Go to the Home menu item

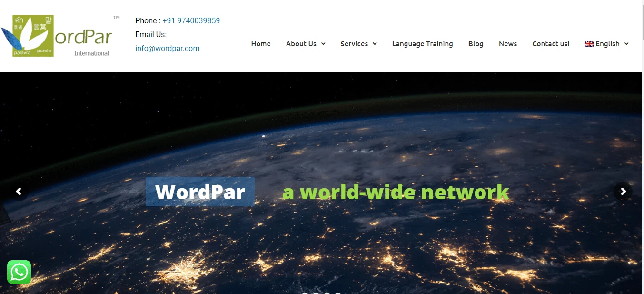point(261,44)
